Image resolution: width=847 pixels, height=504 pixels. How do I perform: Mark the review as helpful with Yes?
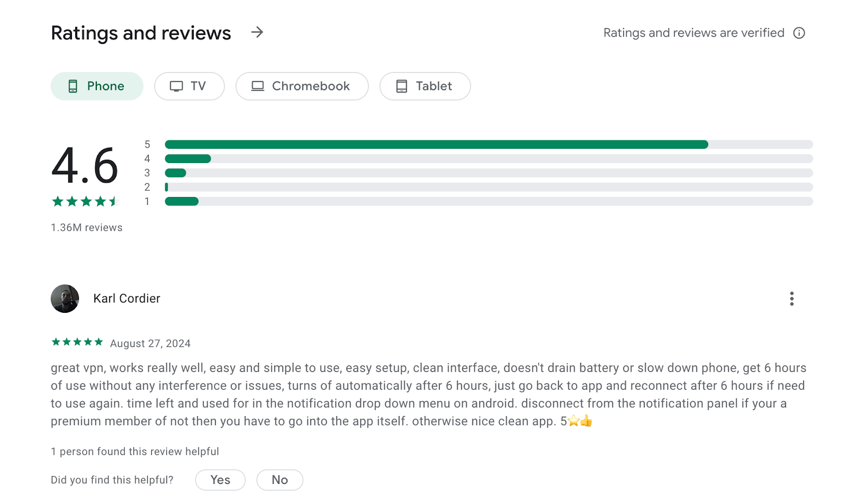click(x=220, y=480)
